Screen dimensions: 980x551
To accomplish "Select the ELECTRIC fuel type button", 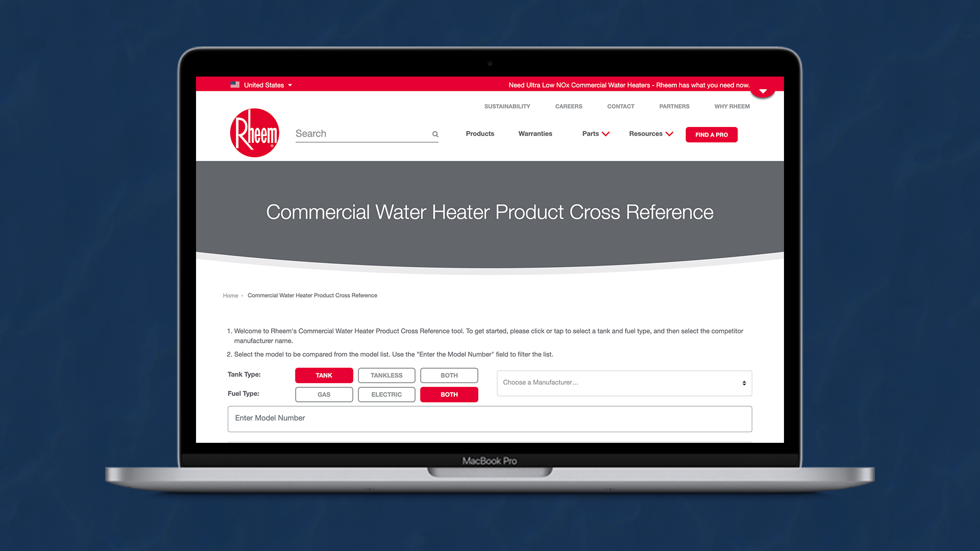I will pyautogui.click(x=386, y=394).
